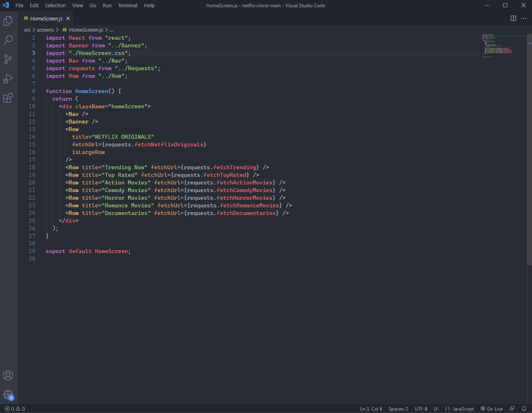Image resolution: width=532 pixels, height=413 pixels.
Task: Open the Explorer view in activity bar
Action: (8, 20)
